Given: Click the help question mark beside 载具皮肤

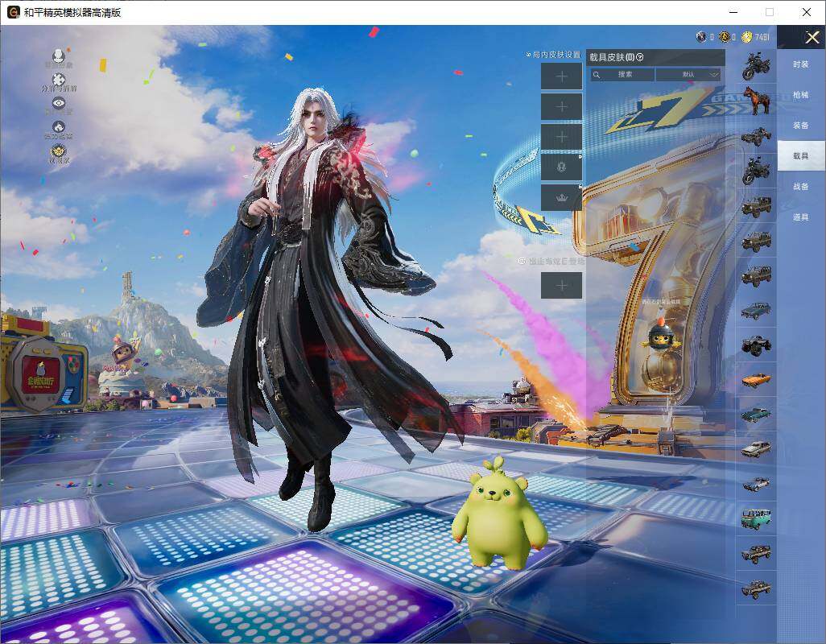Looking at the screenshot, I should click(x=640, y=57).
